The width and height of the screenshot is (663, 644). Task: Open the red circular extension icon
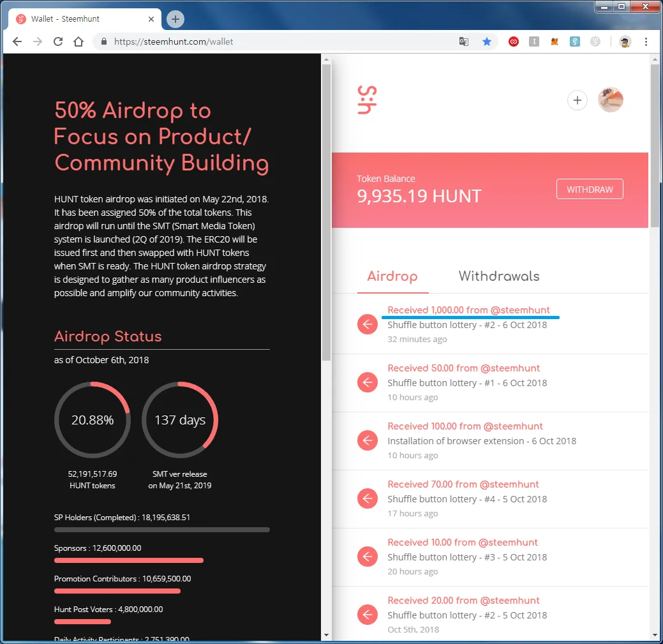[x=513, y=41]
